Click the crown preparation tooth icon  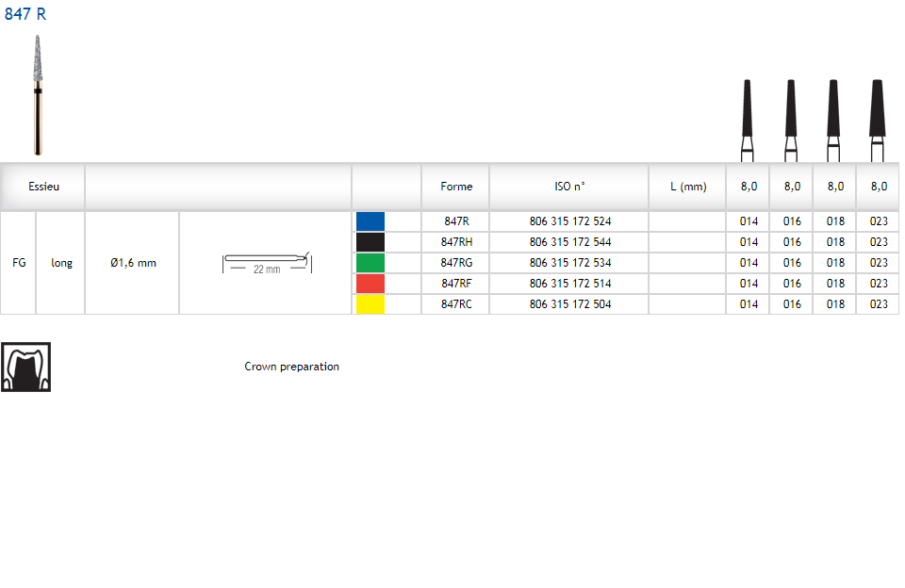(25, 367)
